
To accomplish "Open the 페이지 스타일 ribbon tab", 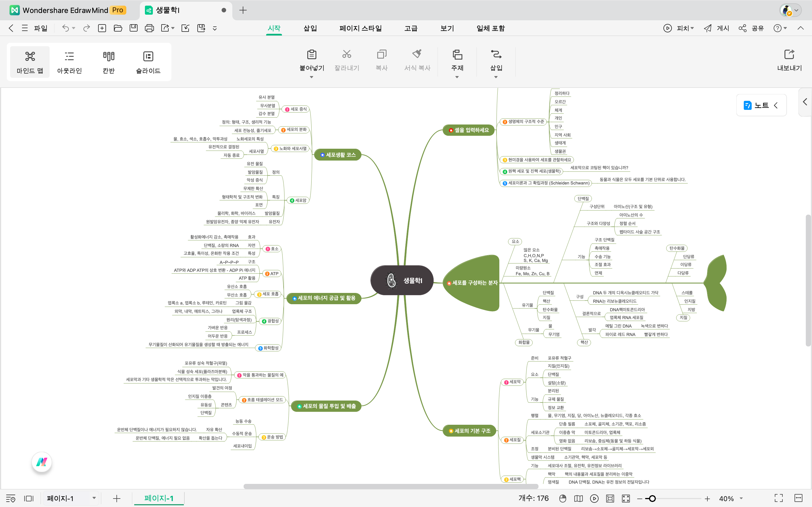I will click(x=360, y=28).
